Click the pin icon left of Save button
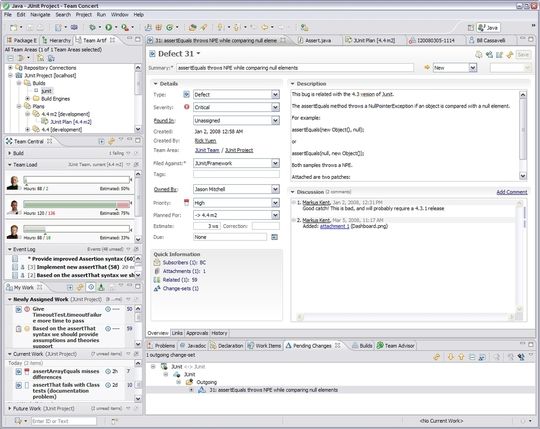The height and width of the screenshot is (429, 540). click(510, 55)
